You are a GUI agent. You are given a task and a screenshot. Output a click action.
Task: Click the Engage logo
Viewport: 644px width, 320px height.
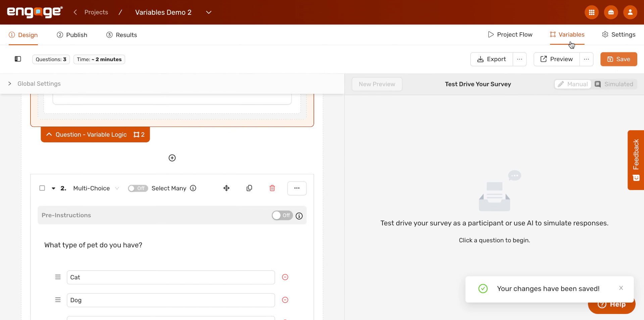coord(35,12)
